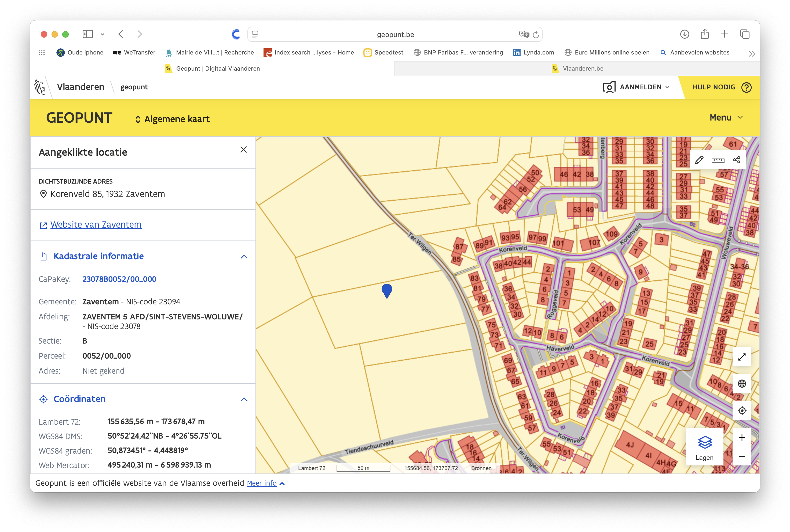The width and height of the screenshot is (790, 532).
Task: Click the blue location marker on map
Action: click(x=387, y=290)
